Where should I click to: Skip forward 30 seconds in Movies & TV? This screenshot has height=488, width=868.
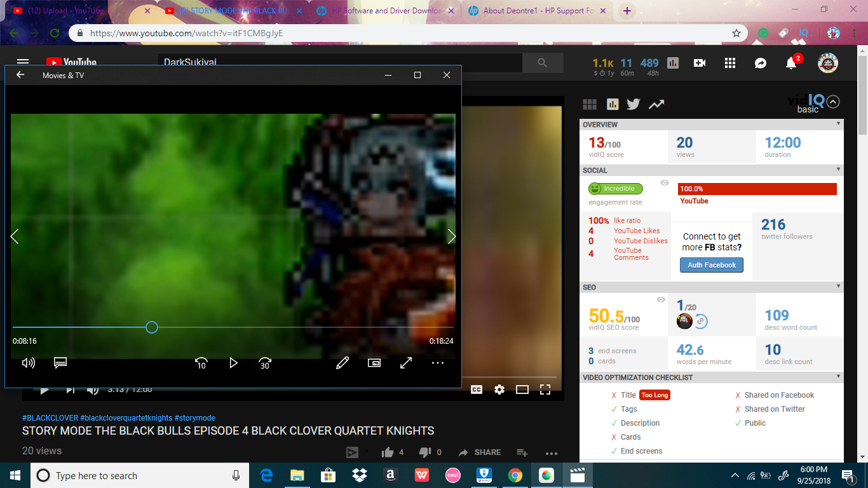265,363
